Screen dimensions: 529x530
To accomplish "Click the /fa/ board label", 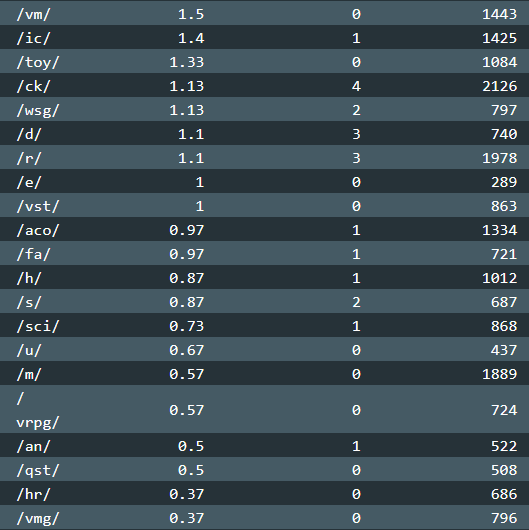I will click(x=33, y=255).
